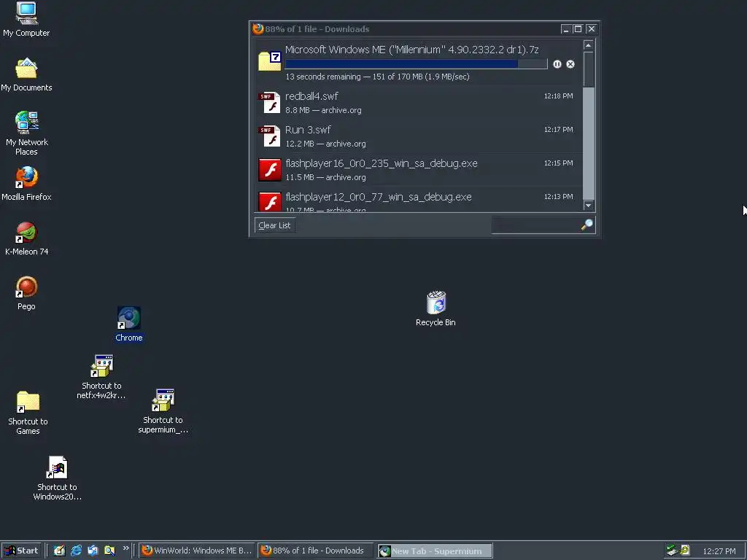Expand the quick launch overflow chevron

pos(125,548)
